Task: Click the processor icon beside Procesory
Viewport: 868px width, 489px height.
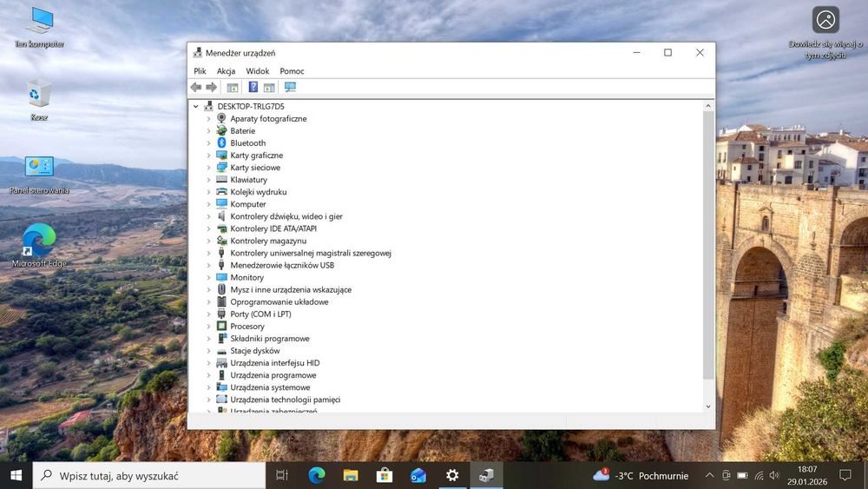Action: point(221,327)
